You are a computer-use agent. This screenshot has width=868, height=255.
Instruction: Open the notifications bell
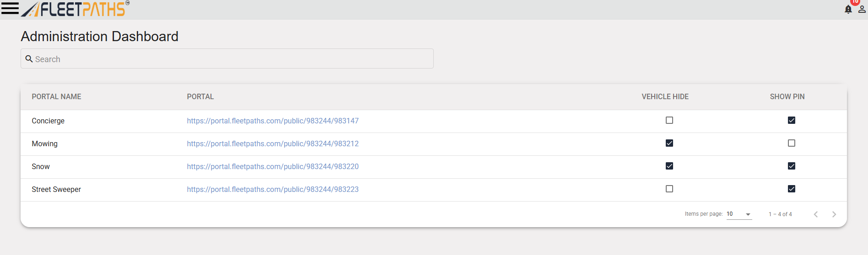point(848,9)
